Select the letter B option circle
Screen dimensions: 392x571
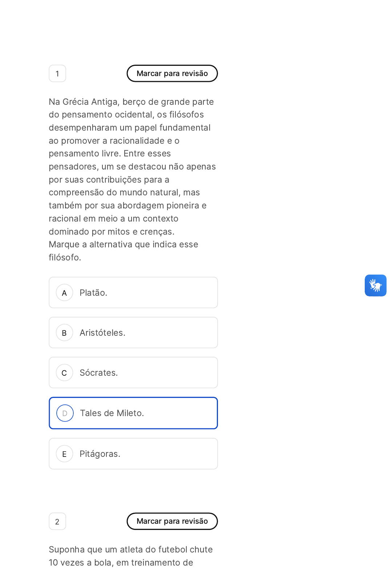[x=64, y=333]
